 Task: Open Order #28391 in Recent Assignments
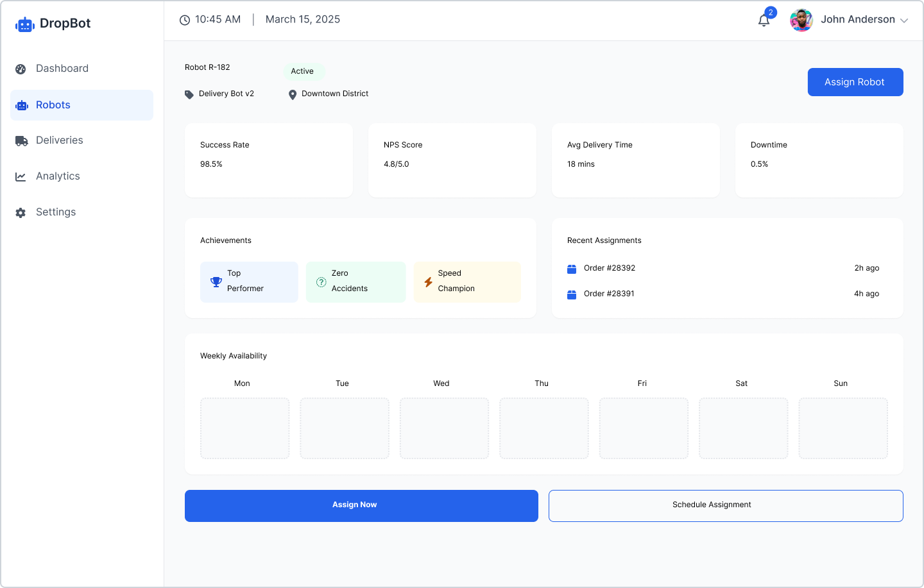609,294
